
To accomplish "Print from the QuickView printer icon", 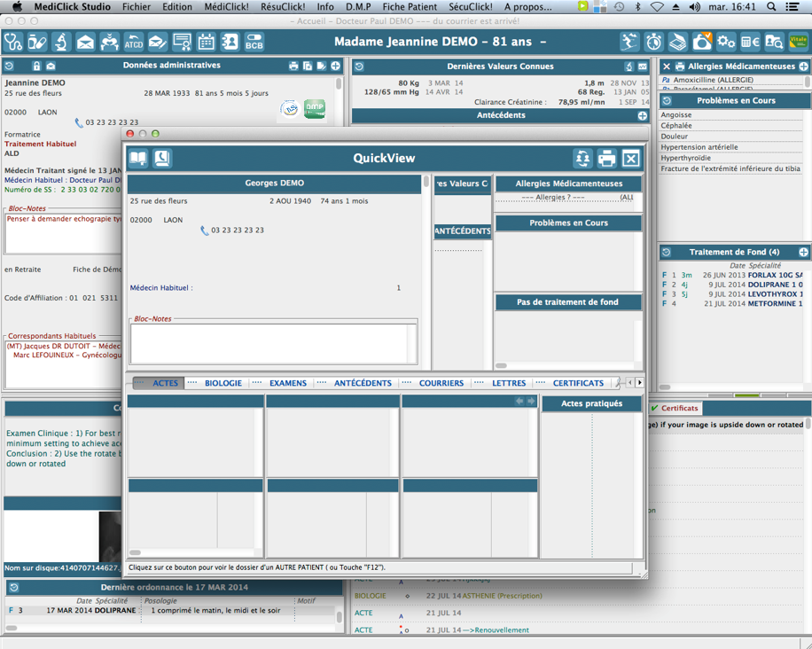I will (606, 159).
